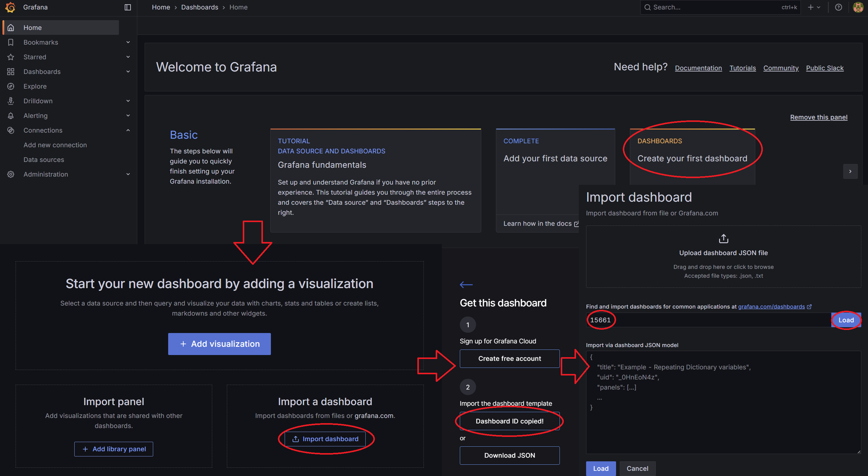Viewport: 868px width, 476px height.
Task: Select Add new connection menu item
Action: pyautogui.click(x=55, y=145)
